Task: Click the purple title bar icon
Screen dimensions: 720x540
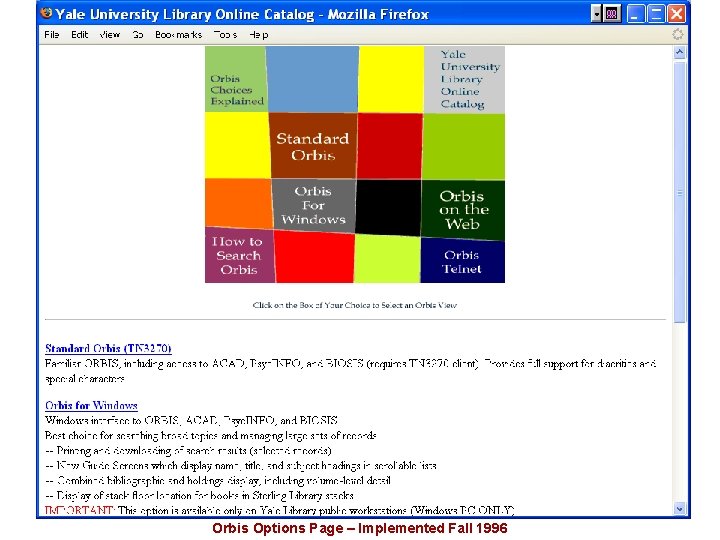Action: coord(612,14)
